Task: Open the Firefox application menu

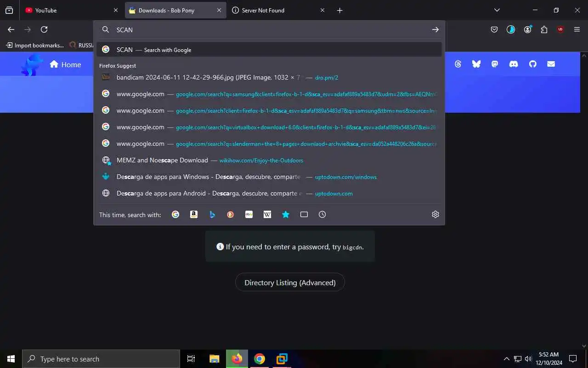Action: 577,29
